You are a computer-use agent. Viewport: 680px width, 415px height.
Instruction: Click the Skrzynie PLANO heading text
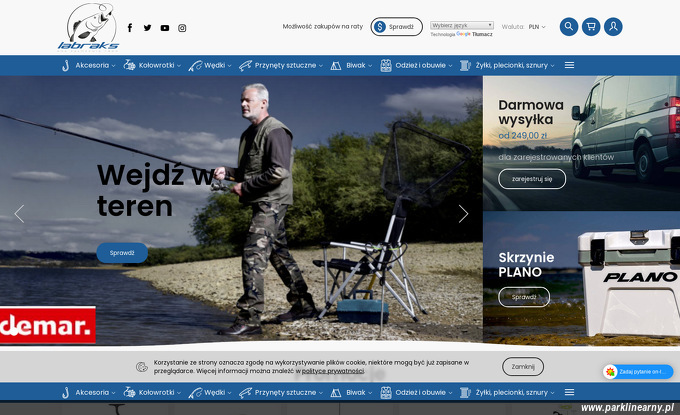coord(526,265)
